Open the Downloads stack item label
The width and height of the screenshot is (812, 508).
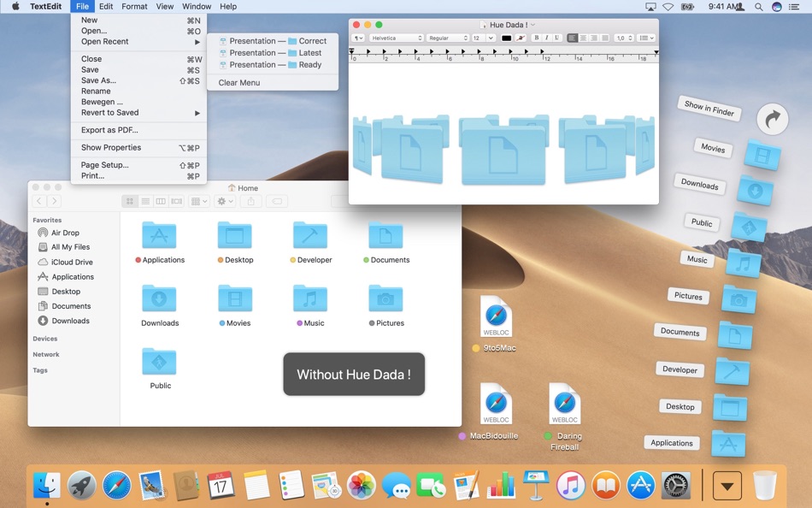click(700, 184)
